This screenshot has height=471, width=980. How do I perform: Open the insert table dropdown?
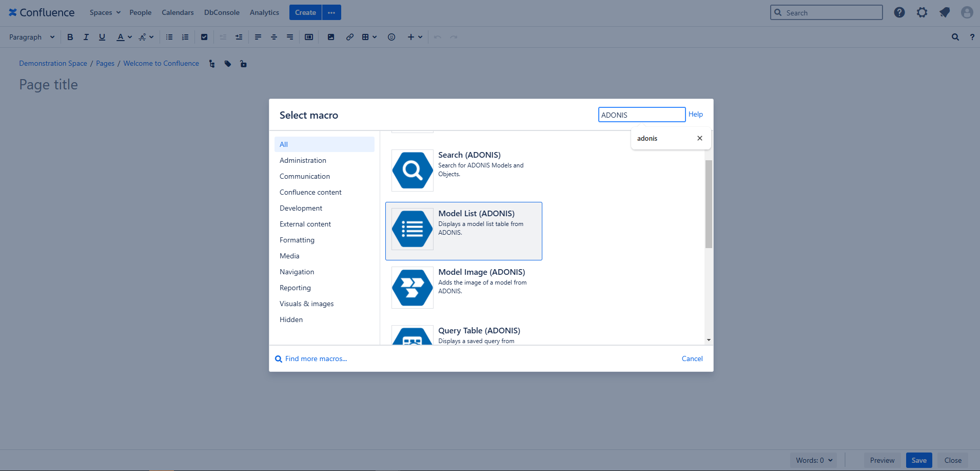[x=368, y=36]
